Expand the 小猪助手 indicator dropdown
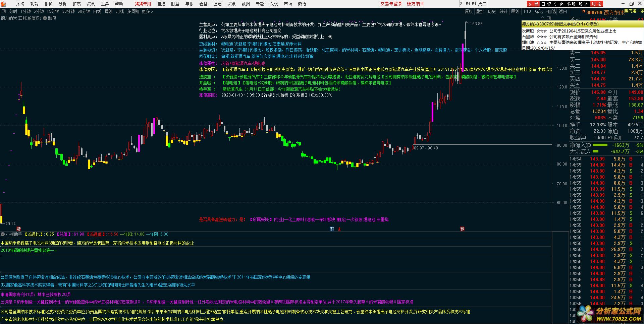Viewport: 644px width, 324px height. click(3, 234)
